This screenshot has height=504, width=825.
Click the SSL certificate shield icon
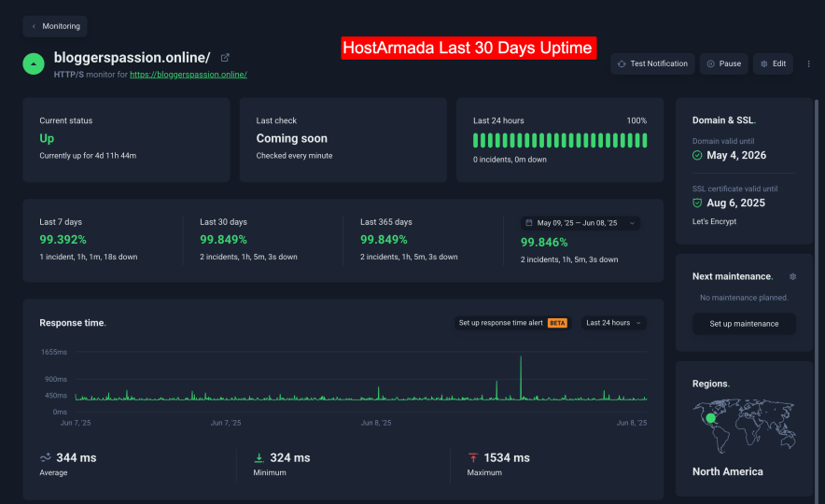click(697, 203)
